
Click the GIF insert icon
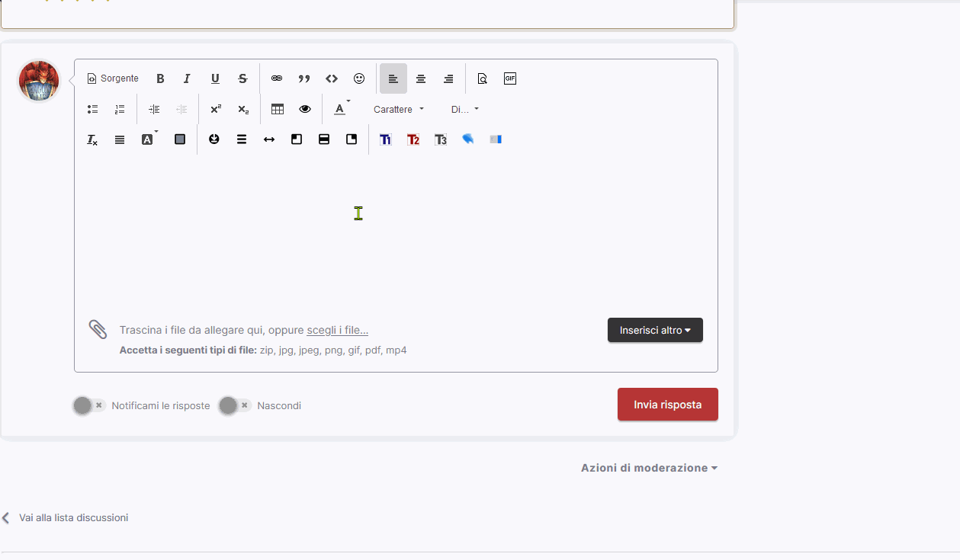(510, 78)
